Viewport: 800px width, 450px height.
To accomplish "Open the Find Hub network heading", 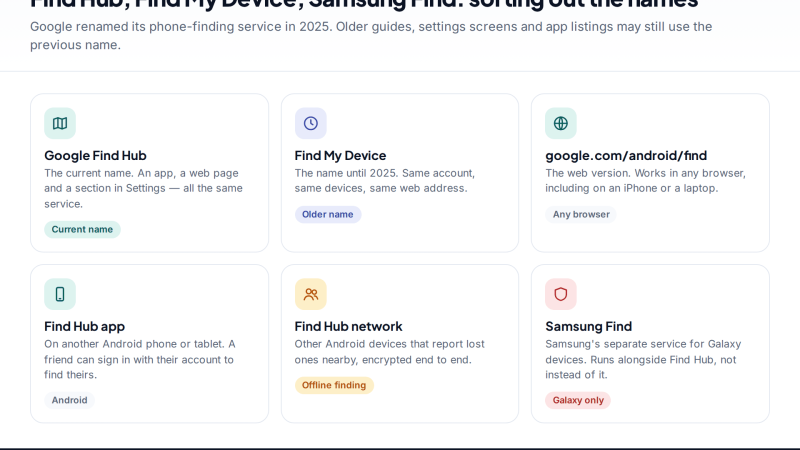I will (348, 326).
